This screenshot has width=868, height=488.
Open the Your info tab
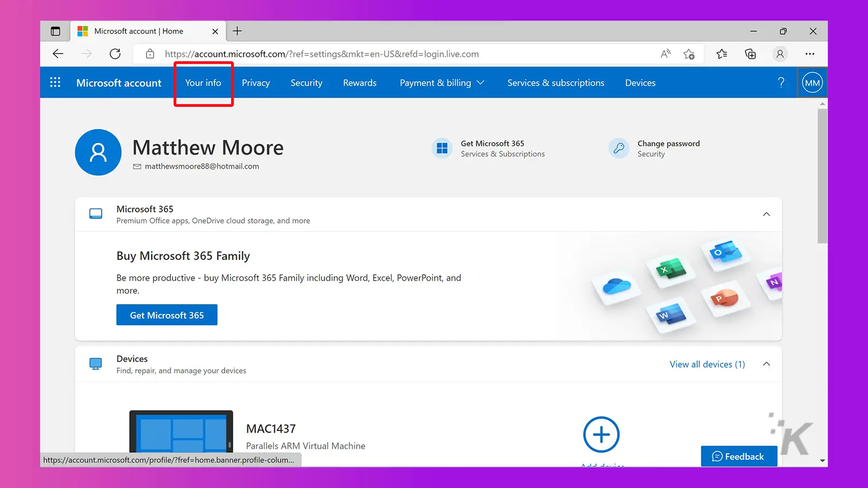[203, 83]
